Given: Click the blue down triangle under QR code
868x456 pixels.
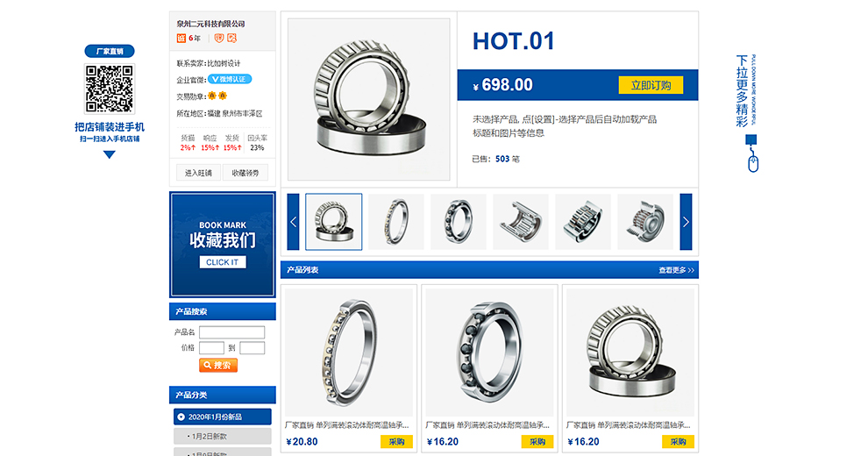Looking at the screenshot, I should click(109, 154).
